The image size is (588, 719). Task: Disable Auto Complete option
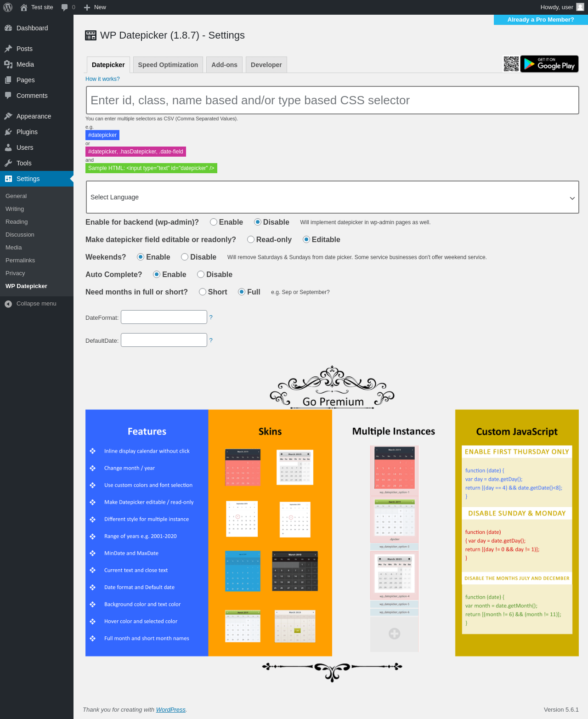coord(201,275)
